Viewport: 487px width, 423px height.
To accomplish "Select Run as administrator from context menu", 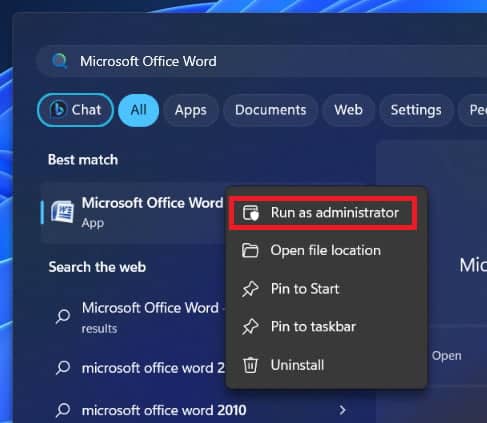I will pyautogui.click(x=323, y=213).
